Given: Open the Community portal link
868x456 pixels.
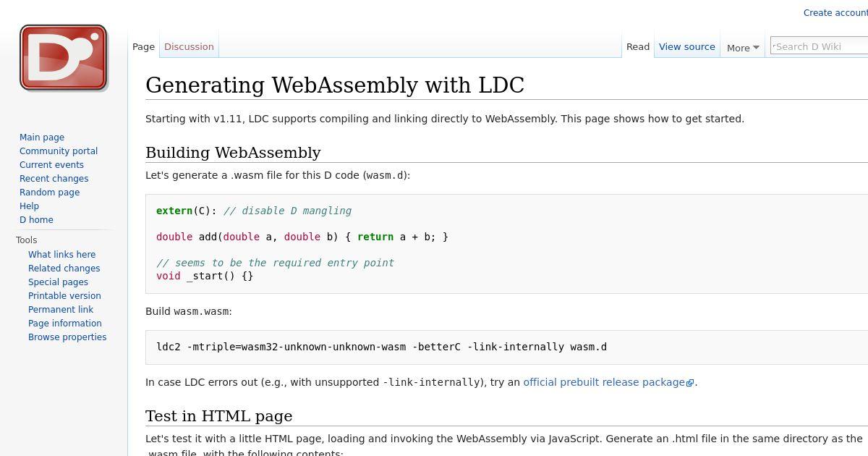Looking at the screenshot, I should pyautogui.click(x=59, y=151).
